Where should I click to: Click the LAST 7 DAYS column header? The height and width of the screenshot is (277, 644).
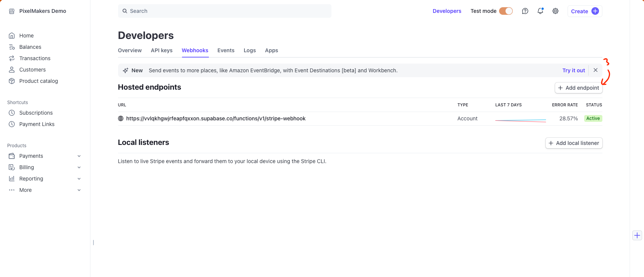point(509,105)
